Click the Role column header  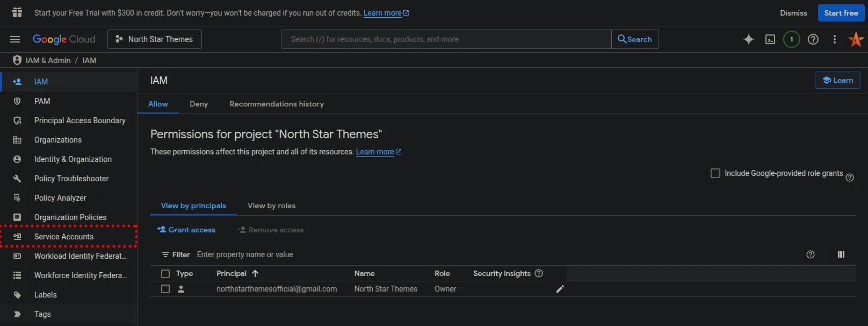442,273
